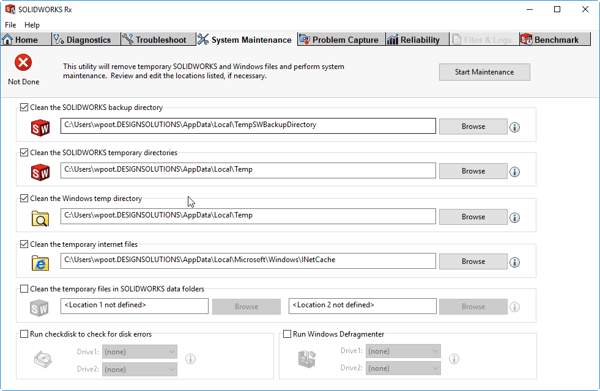Open the Help menu
This screenshot has width=600, height=391.
coord(32,25)
